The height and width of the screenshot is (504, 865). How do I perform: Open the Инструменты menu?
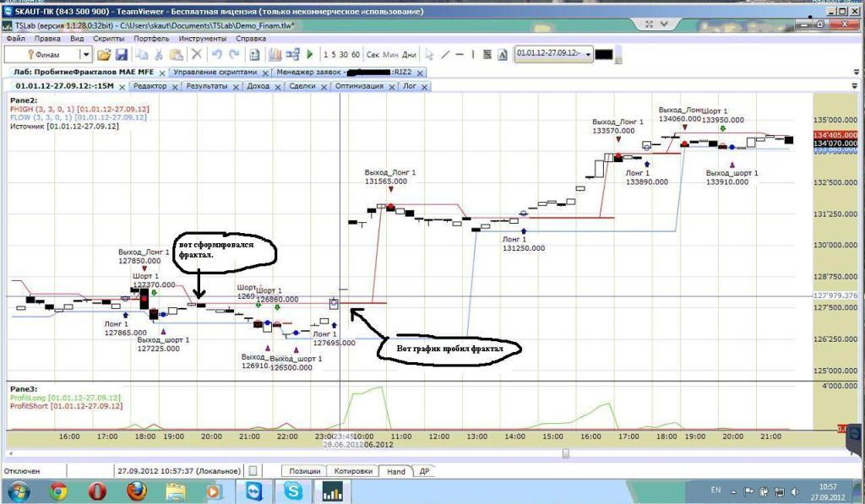point(203,39)
